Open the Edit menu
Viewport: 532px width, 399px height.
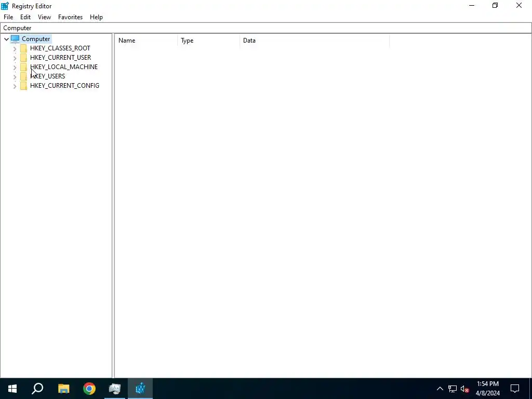[25, 17]
